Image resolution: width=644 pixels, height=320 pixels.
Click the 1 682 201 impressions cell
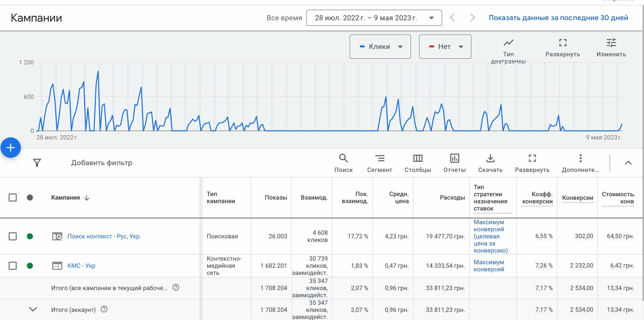[x=274, y=265]
